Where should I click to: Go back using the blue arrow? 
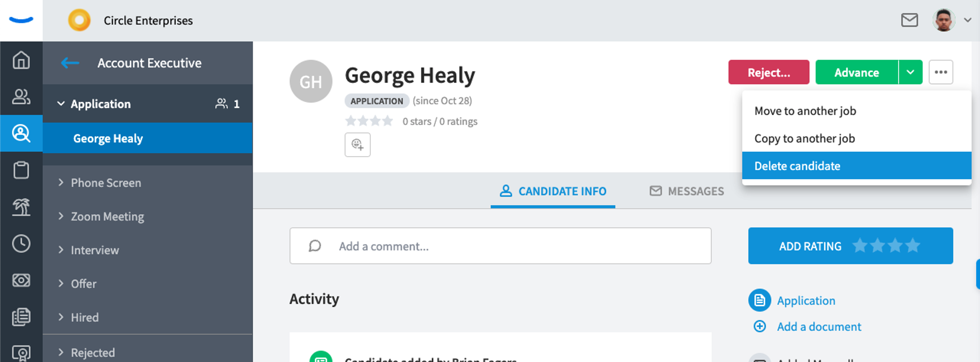(x=70, y=63)
